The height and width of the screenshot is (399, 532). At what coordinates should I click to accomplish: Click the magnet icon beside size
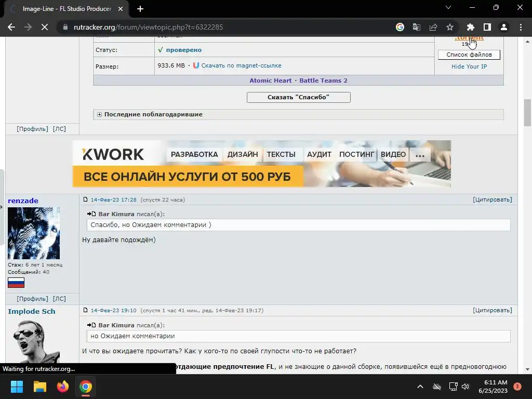click(x=196, y=65)
